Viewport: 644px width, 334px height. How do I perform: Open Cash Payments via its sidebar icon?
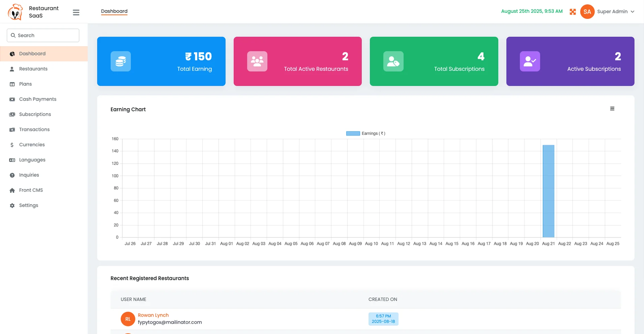pos(12,99)
